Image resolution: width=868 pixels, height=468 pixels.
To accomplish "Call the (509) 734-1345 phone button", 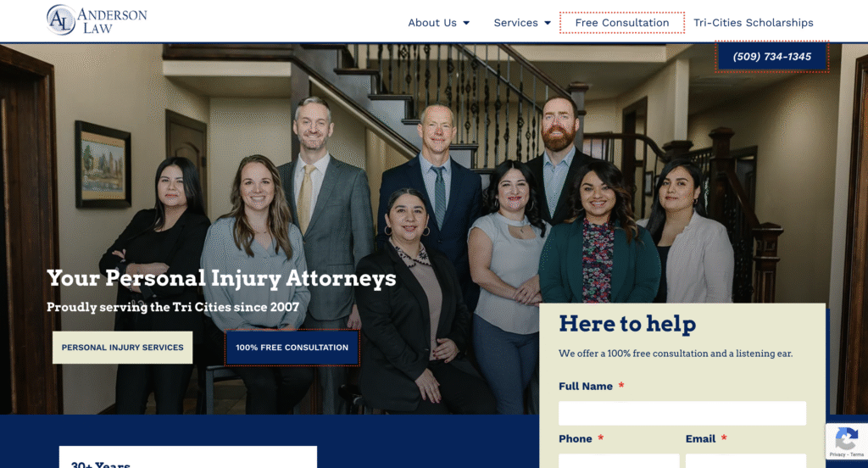I will (771, 57).
